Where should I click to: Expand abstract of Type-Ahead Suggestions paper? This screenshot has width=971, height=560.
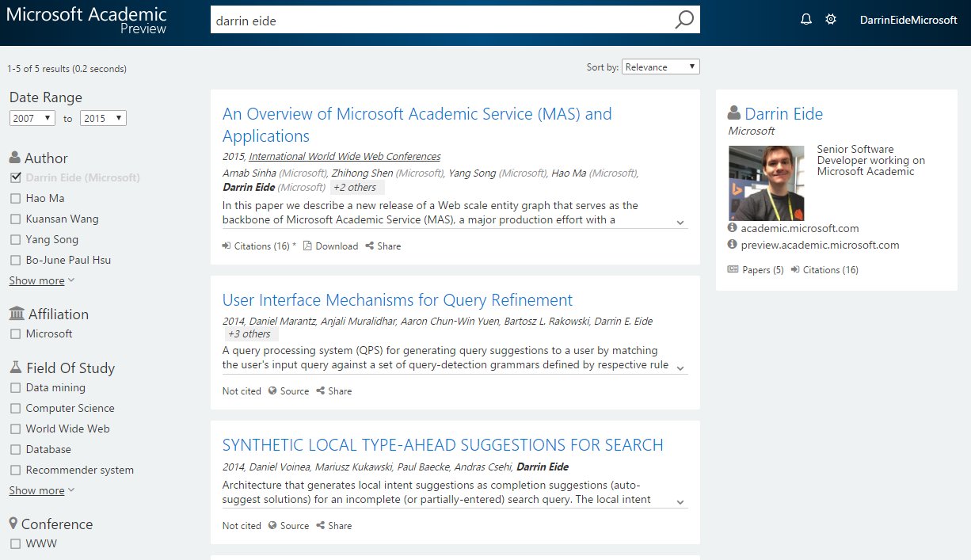point(680,502)
